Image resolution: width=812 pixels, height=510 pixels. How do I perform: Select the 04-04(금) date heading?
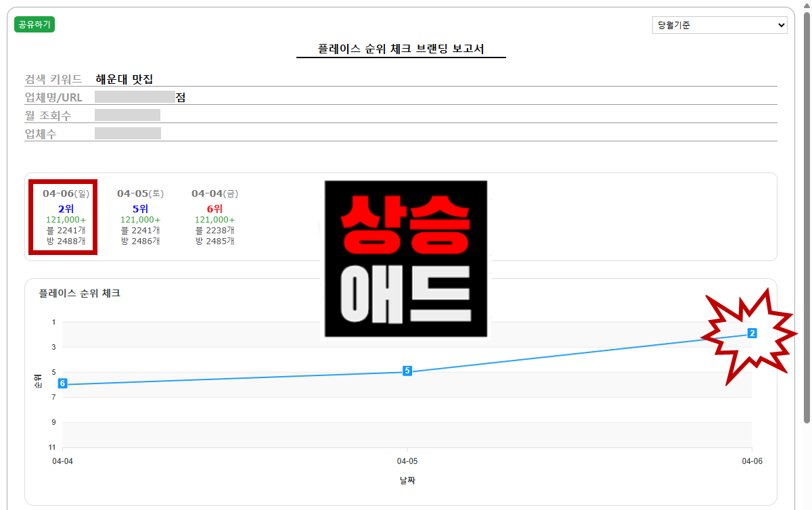point(215,193)
